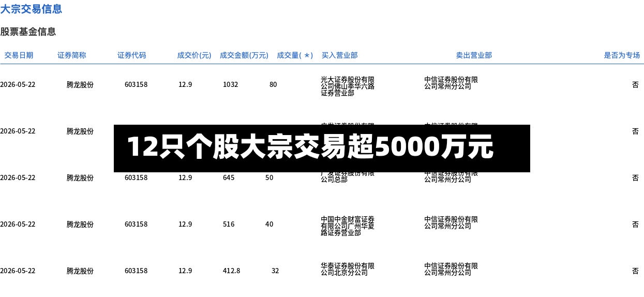Click date 2026-05-22 in the 412.8 row
The height and width of the screenshot is (297, 644).
tap(18, 271)
